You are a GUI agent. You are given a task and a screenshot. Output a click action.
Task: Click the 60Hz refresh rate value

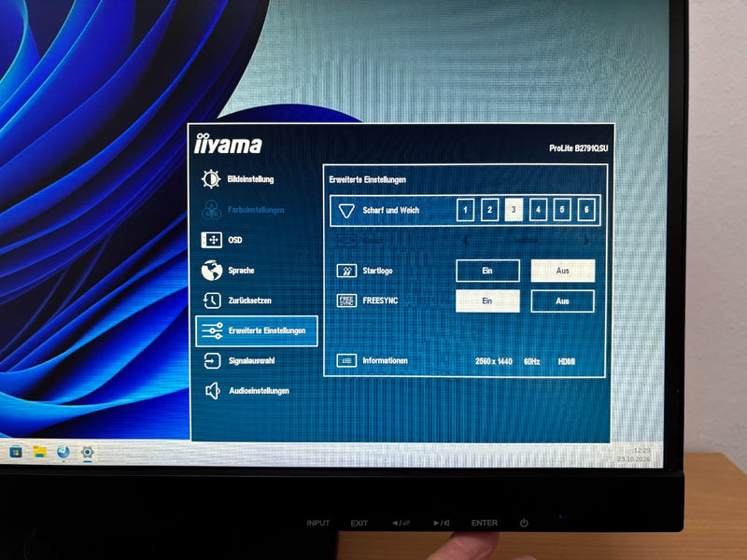(x=531, y=361)
